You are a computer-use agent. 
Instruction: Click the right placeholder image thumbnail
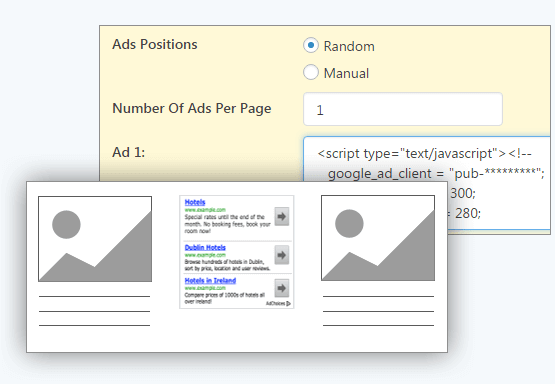pyautogui.click(x=378, y=238)
